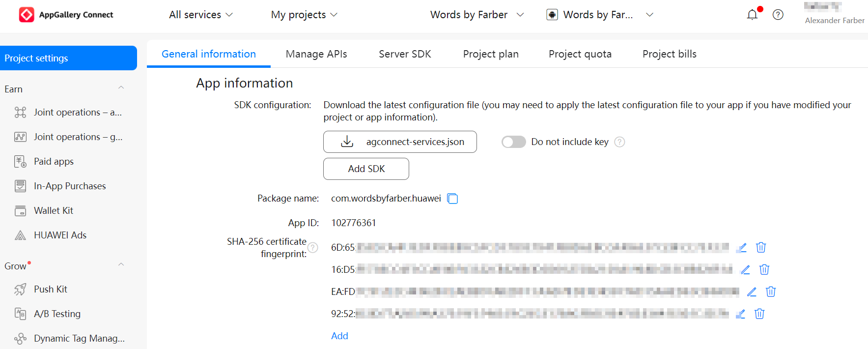Delete the 16:D5 fingerprint
The image size is (868, 349).
pyautogui.click(x=764, y=269)
